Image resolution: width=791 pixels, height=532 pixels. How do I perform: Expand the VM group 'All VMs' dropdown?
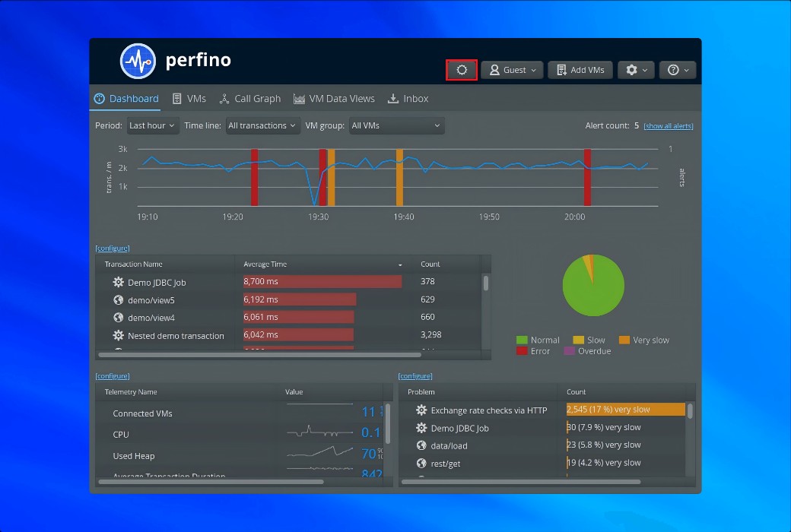[396, 125]
